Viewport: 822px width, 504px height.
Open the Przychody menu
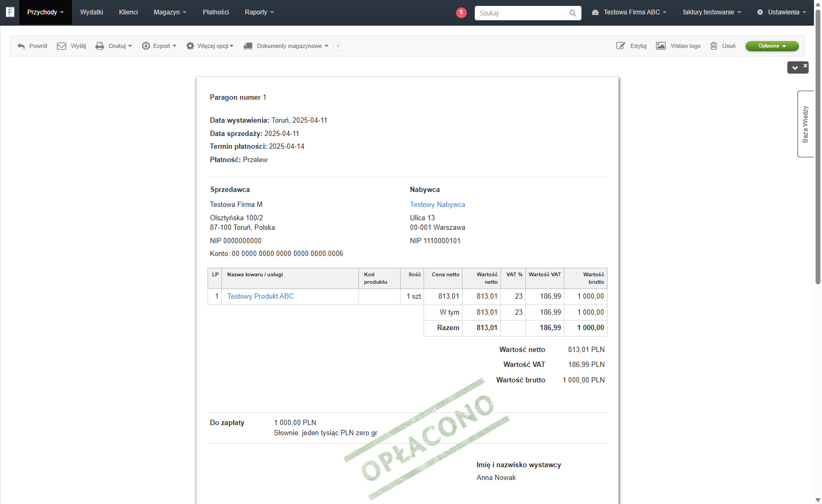click(x=45, y=12)
